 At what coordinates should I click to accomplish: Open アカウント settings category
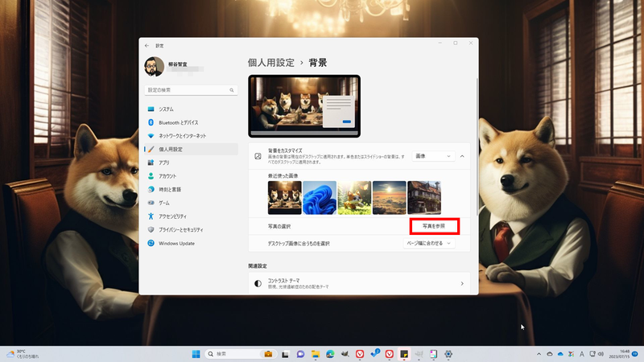(191, 176)
